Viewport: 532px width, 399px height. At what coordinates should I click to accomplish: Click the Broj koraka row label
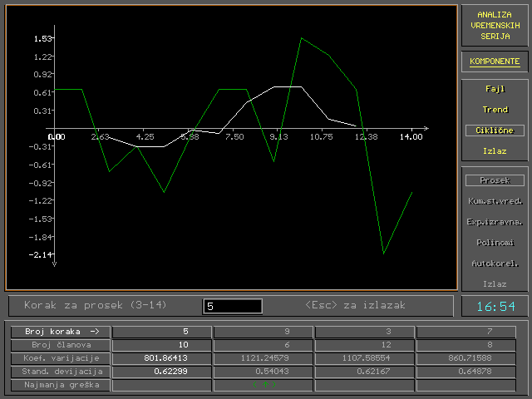(61, 332)
